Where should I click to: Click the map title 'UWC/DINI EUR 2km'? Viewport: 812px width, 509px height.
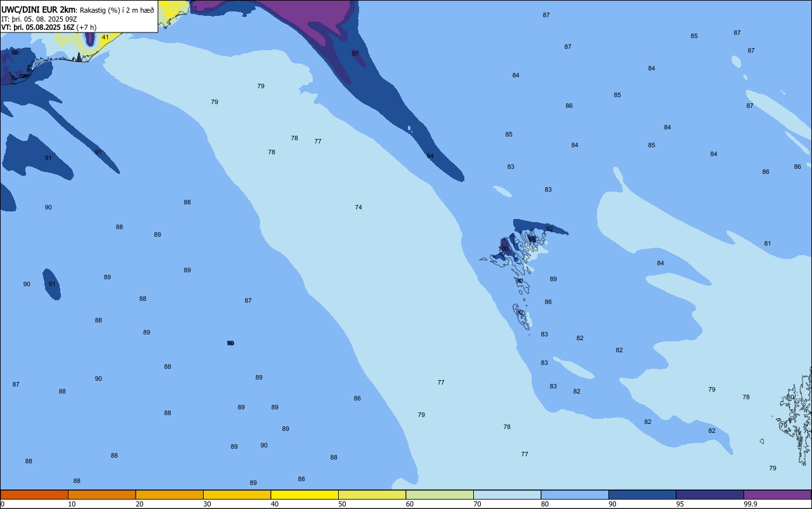pyautogui.click(x=39, y=9)
